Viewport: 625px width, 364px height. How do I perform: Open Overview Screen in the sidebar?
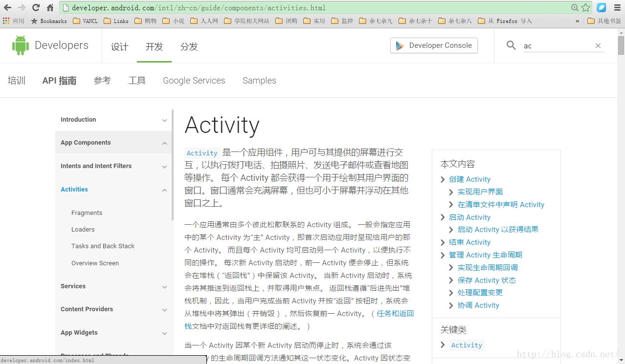(x=95, y=263)
